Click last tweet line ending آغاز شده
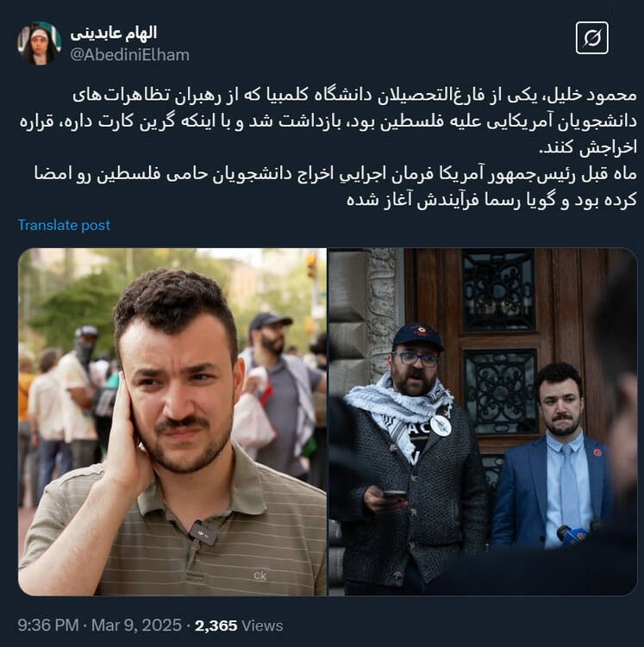 coord(491,200)
